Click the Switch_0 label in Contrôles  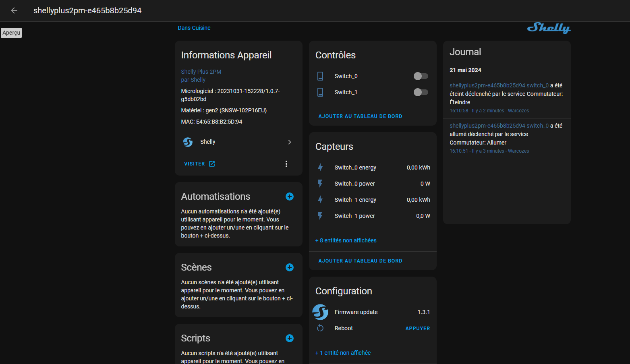pyautogui.click(x=346, y=76)
